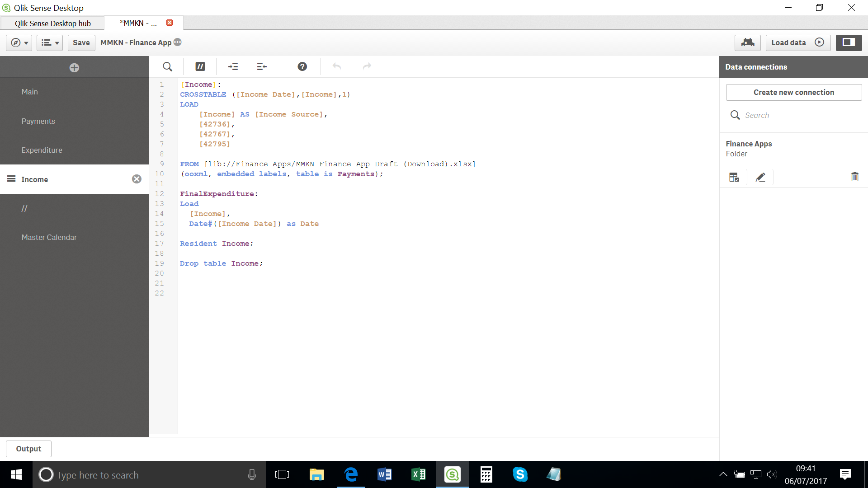
Task: Click the FinalExpenditure label on line 12
Action: 217,194
